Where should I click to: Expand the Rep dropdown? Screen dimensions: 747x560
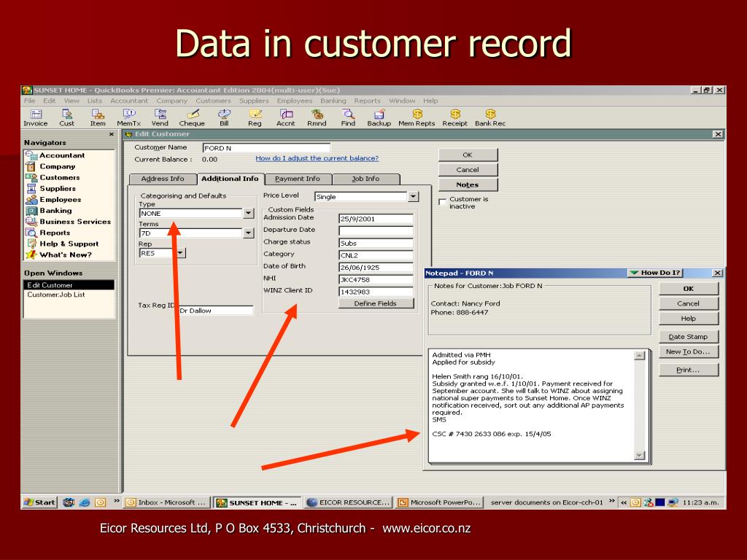point(181,253)
